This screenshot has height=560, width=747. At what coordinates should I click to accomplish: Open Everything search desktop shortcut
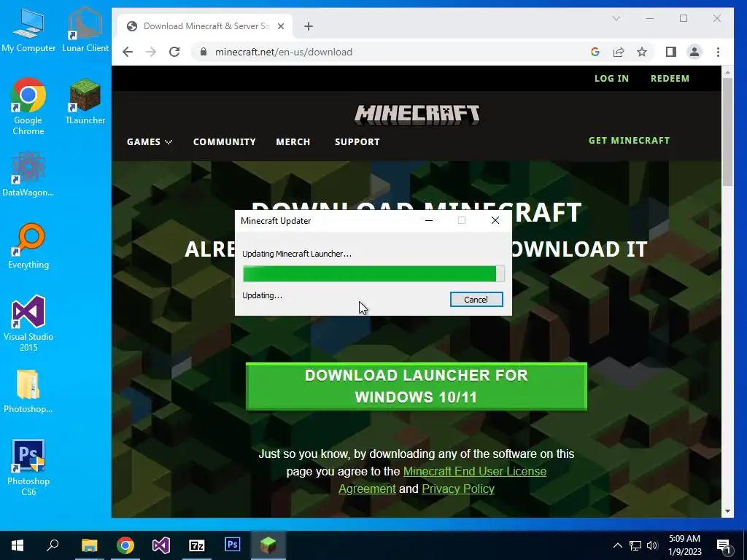pos(28,246)
